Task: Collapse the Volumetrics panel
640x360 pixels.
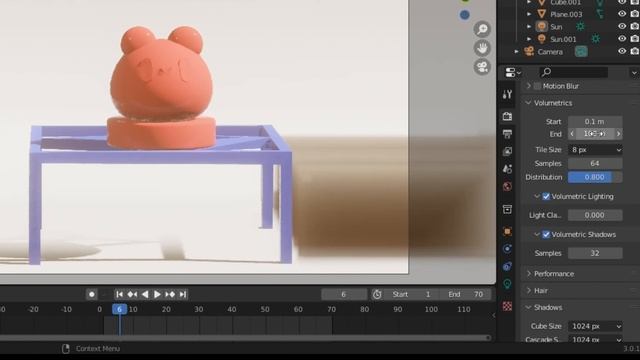Action: 529,103
